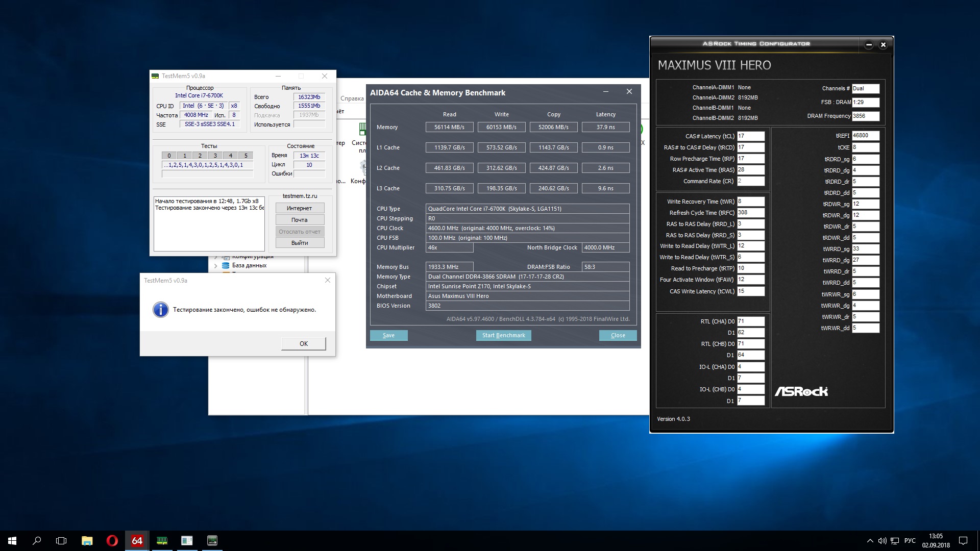Show hidden system tray icons chevron
The image size is (980, 551).
(x=870, y=541)
